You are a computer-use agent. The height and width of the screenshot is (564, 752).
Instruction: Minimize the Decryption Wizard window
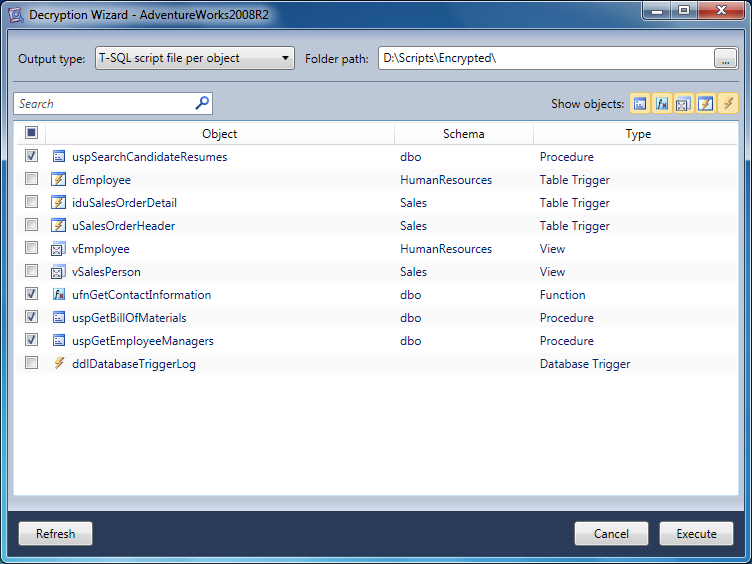(x=657, y=11)
